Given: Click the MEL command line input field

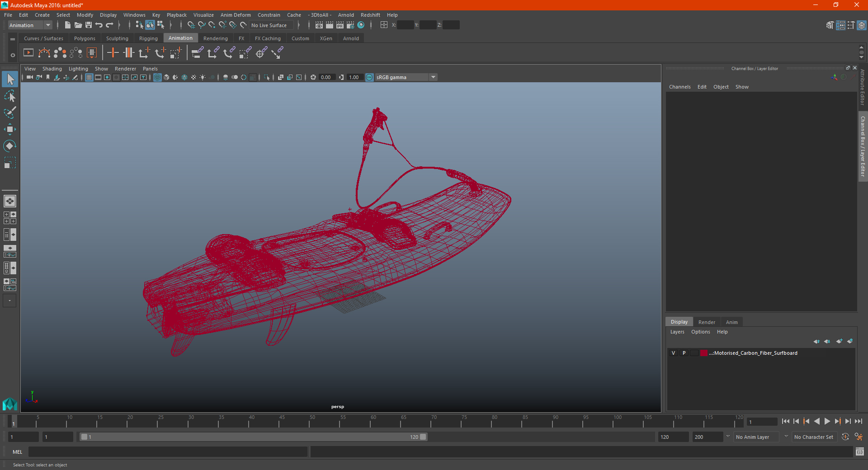Looking at the screenshot, I should pyautogui.click(x=168, y=452).
